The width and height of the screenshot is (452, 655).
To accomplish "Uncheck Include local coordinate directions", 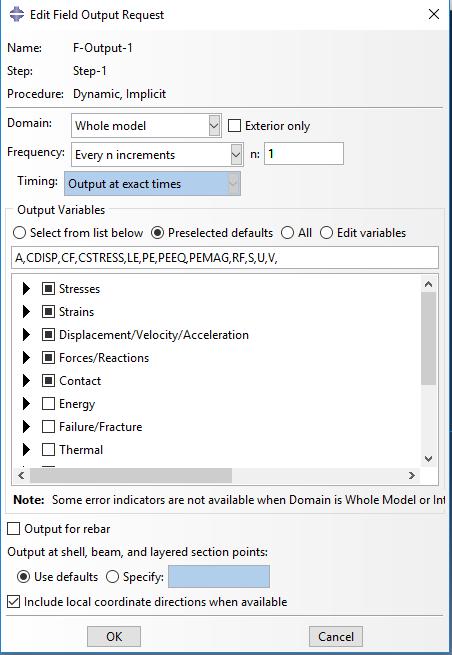I will [14, 602].
